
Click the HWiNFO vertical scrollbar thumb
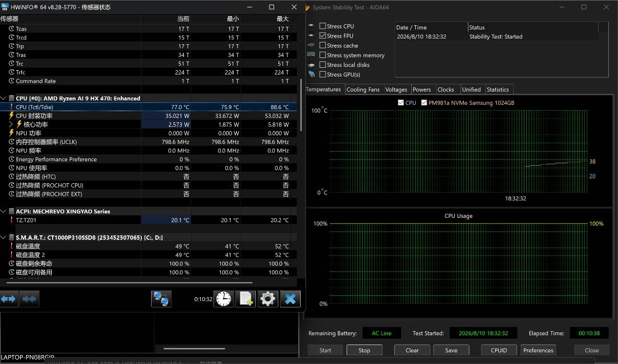pyautogui.click(x=301, y=105)
